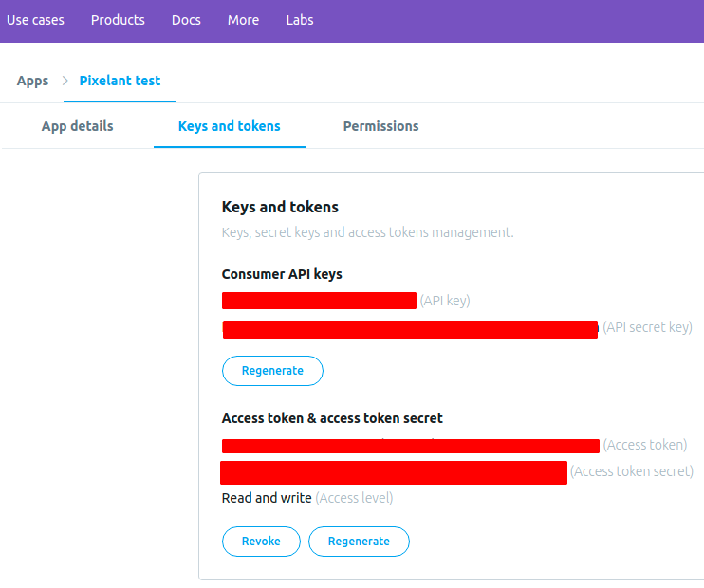704x588 pixels.
Task: Revoke the access token
Action: (261, 542)
